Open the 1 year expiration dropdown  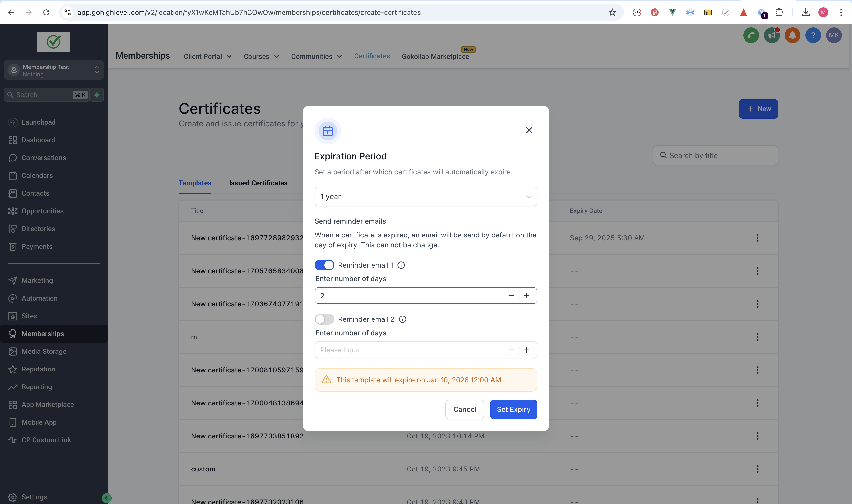[426, 197]
